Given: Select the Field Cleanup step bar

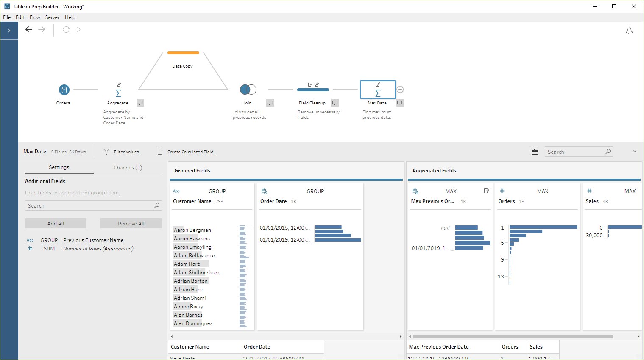Looking at the screenshot, I should [313, 90].
